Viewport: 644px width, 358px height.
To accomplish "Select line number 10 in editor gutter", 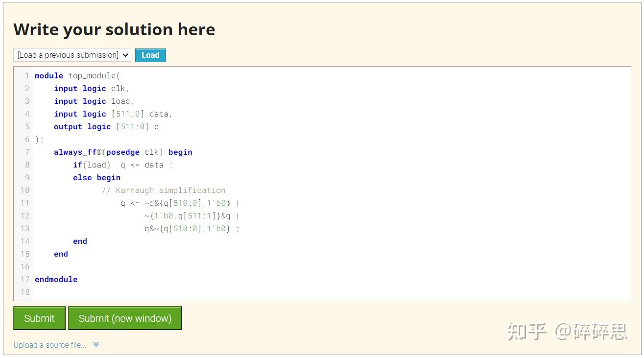I will coord(24,190).
